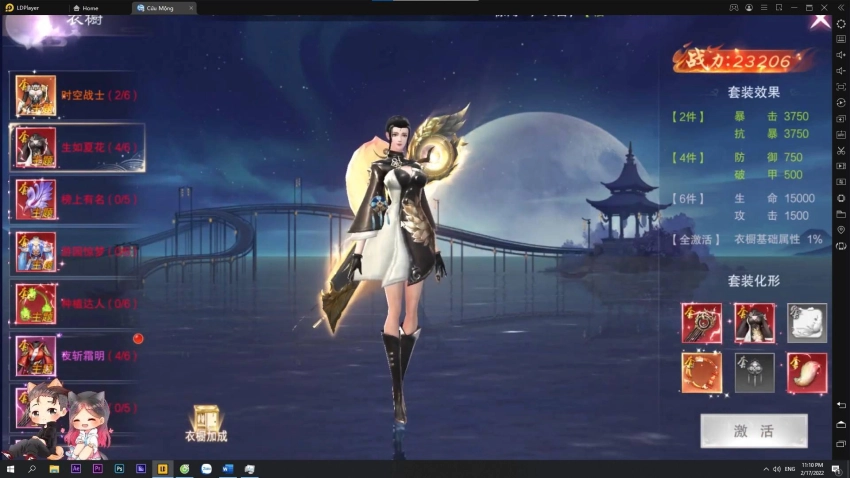Launch Photoshop from the Windows taskbar

click(x=119, y=468)
